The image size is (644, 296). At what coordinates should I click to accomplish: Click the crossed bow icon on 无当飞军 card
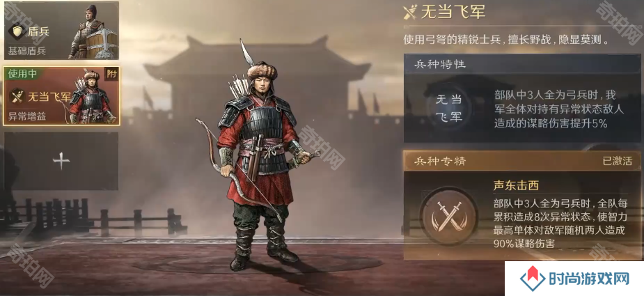coord(17,97)
